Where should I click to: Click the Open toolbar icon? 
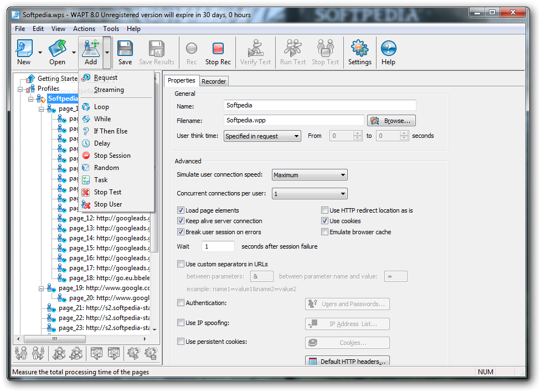pos(57,53)
